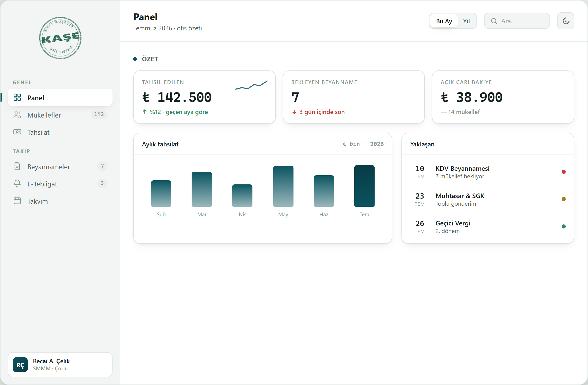
Task: Click the red status dot for KDV
Action: pos(563,172)
